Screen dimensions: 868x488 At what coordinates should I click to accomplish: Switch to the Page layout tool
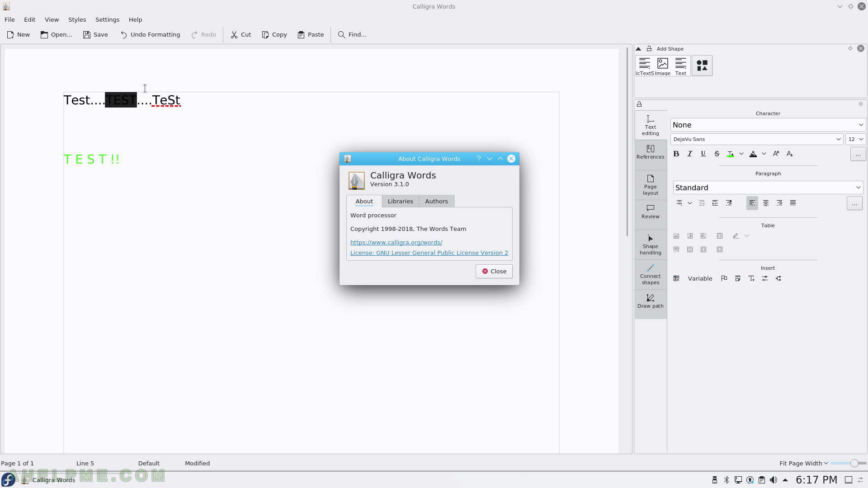coord(651,185)
